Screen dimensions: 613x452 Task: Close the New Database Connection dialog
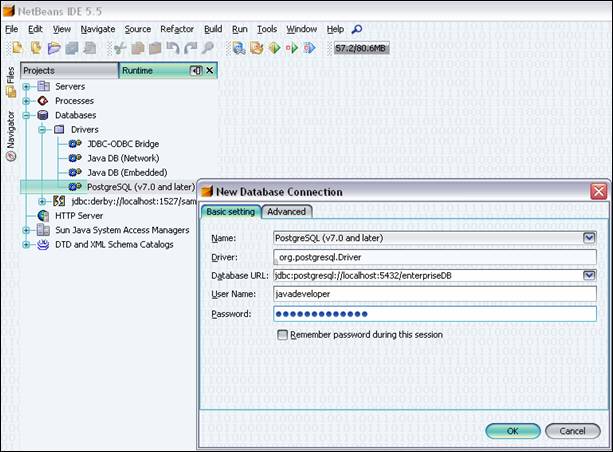599,192
